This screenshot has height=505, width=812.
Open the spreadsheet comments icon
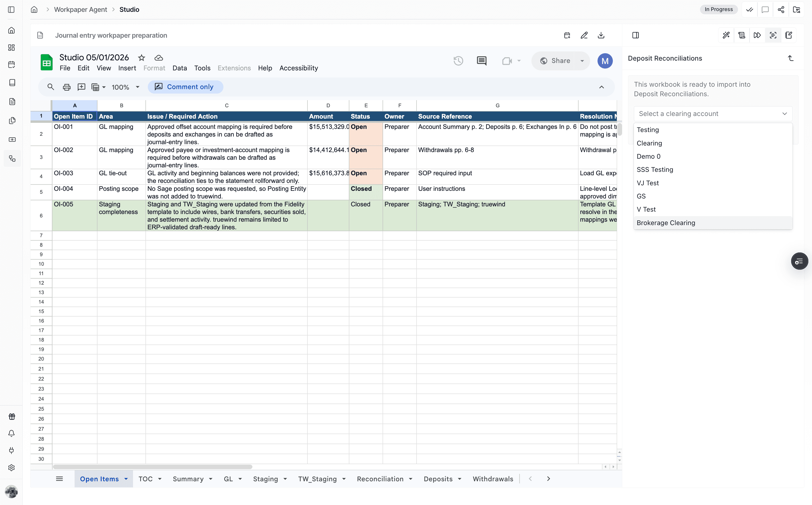click(x=481, y=61)
